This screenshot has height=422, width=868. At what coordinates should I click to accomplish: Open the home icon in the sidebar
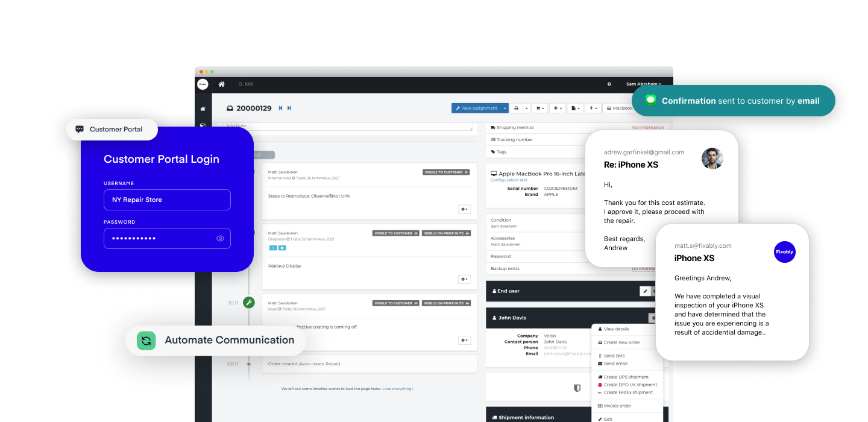click(203, 109)
